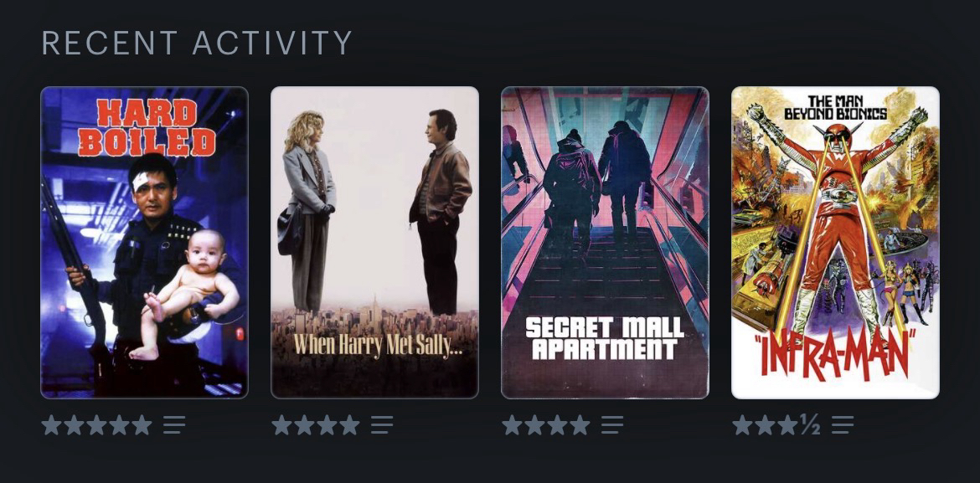Click the first star under Hard Boiled

[x=52, y=425]
